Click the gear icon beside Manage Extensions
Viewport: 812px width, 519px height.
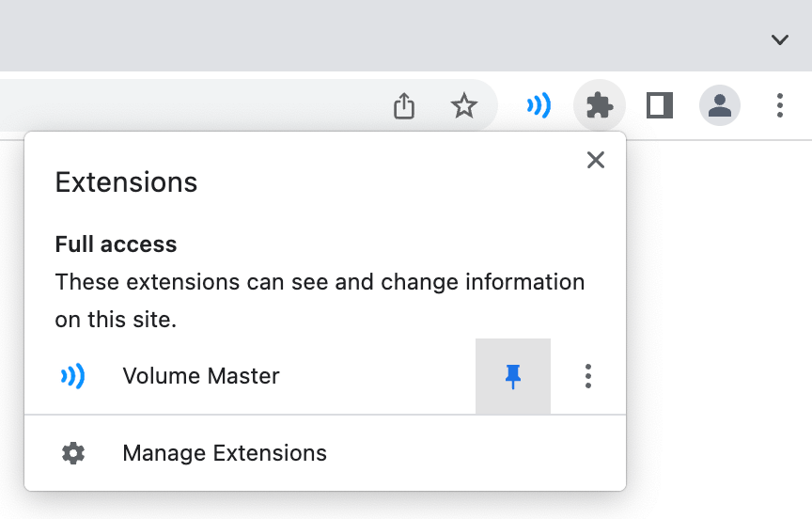tap(73, 453)
